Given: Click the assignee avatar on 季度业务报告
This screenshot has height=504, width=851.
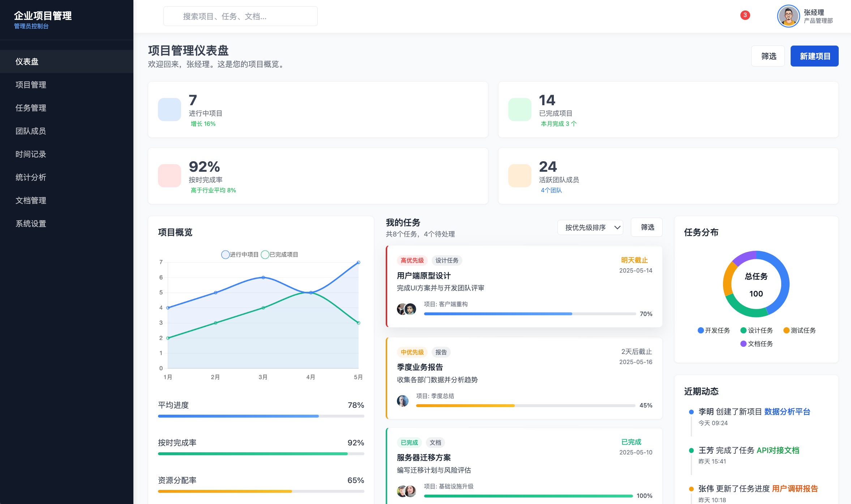Looking at the screenshot, I should [402, 401].
